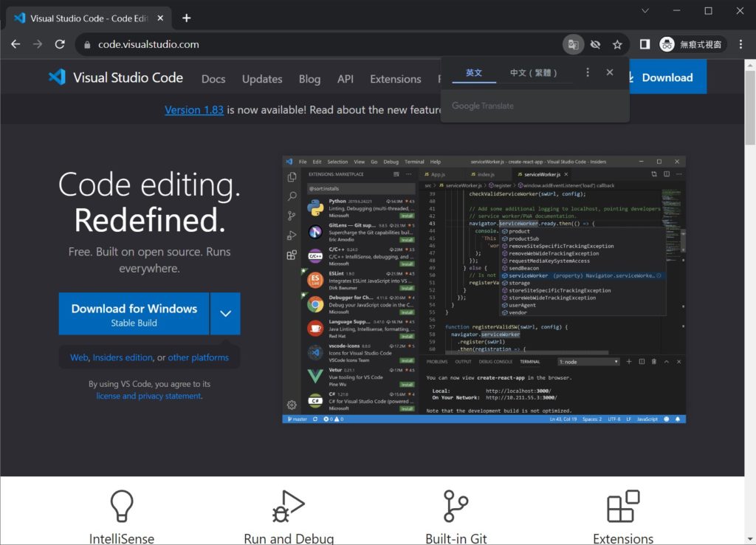The image size is (756, 545).
Task: Select the 英文 tab in translate popup
Action: [473, 72]
